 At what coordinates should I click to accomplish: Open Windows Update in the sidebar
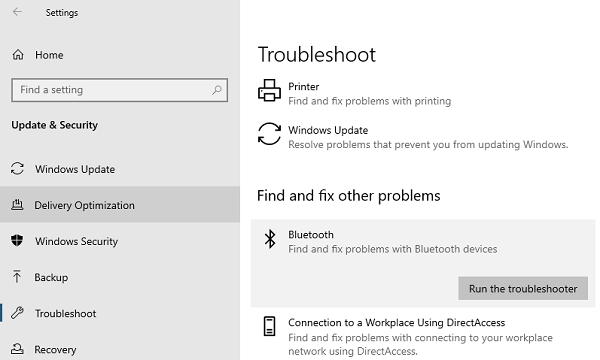tap(75, 169)
